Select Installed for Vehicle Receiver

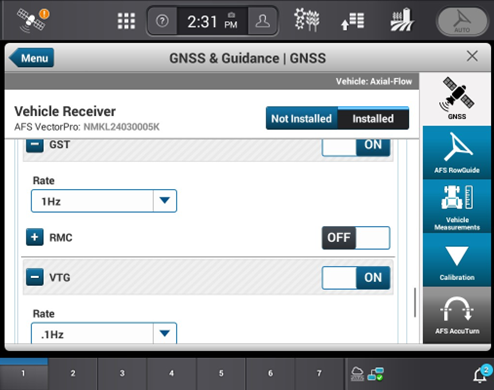click(373, 118)
